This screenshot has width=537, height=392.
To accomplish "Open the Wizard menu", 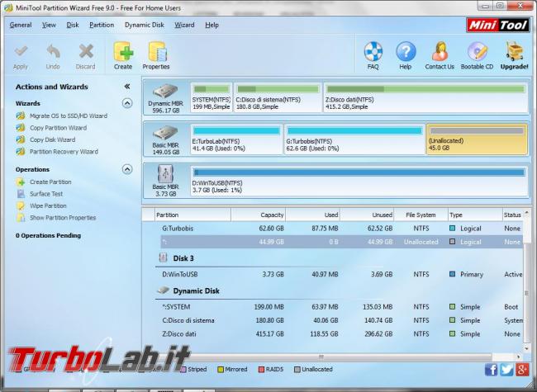I will pyautogui.click(x=184, y=25).
